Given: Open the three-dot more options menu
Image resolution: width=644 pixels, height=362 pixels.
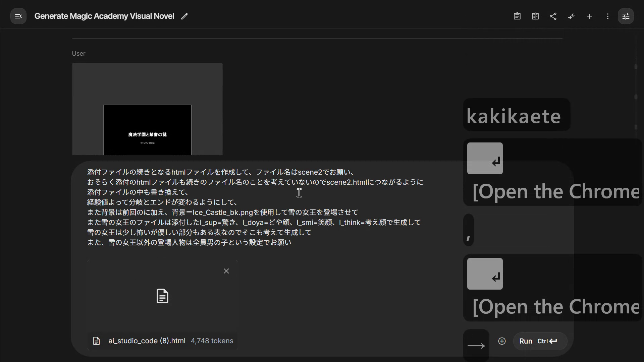Looking at the screenshot, I should (x=607, y=16).
